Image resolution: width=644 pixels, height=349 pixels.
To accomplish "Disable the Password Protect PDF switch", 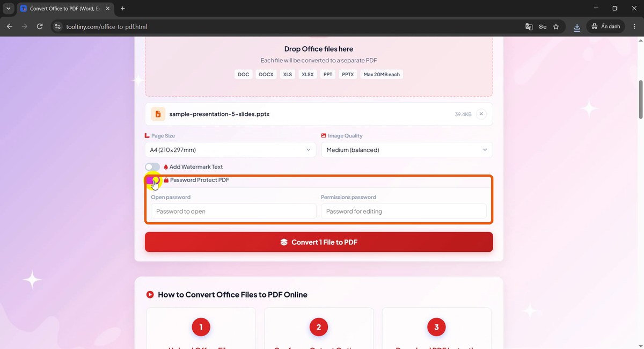I will click(x=152, y=180).
